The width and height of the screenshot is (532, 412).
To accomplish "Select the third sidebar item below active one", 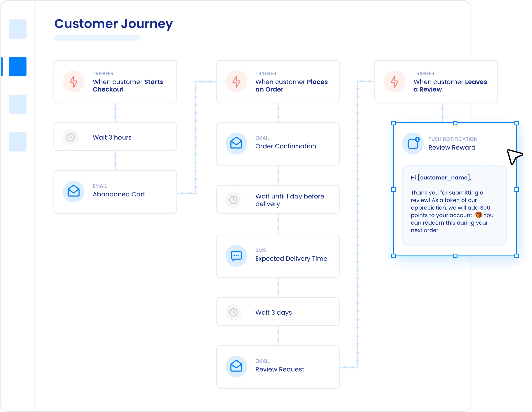I will tap(18, 104).
